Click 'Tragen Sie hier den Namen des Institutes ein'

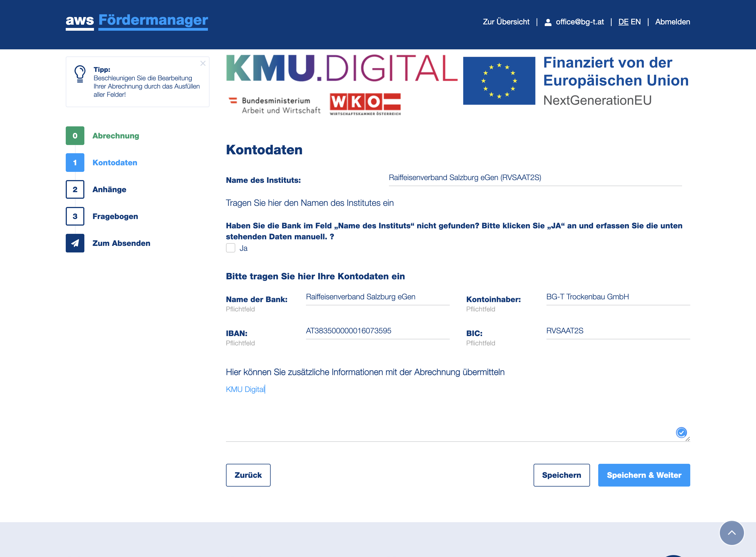coord(310,203)
